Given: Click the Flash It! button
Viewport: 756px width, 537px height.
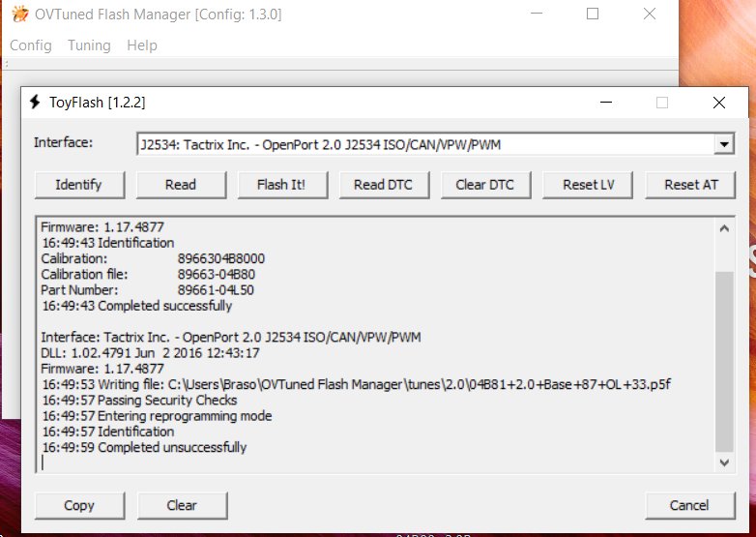Looking at the screenshot, I should (282, 185).
